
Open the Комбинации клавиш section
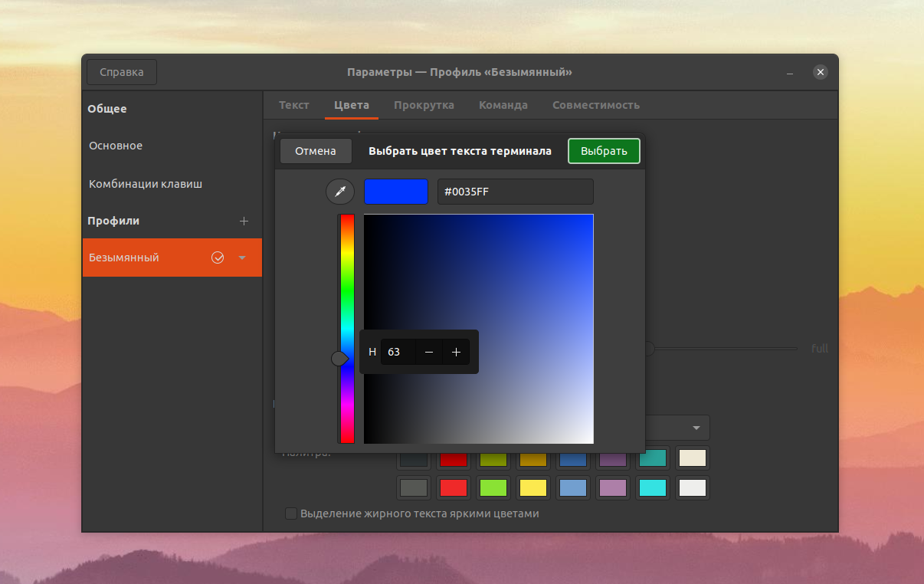click(172, 184)
